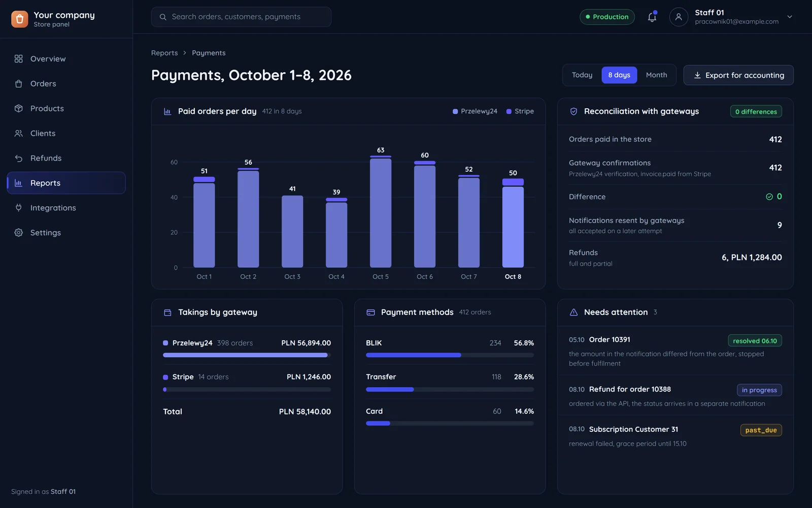This screenshot has width=812, height=508.
Task: Click the Przelewy24 takings progress bar
Action: (x=247, y=355)
